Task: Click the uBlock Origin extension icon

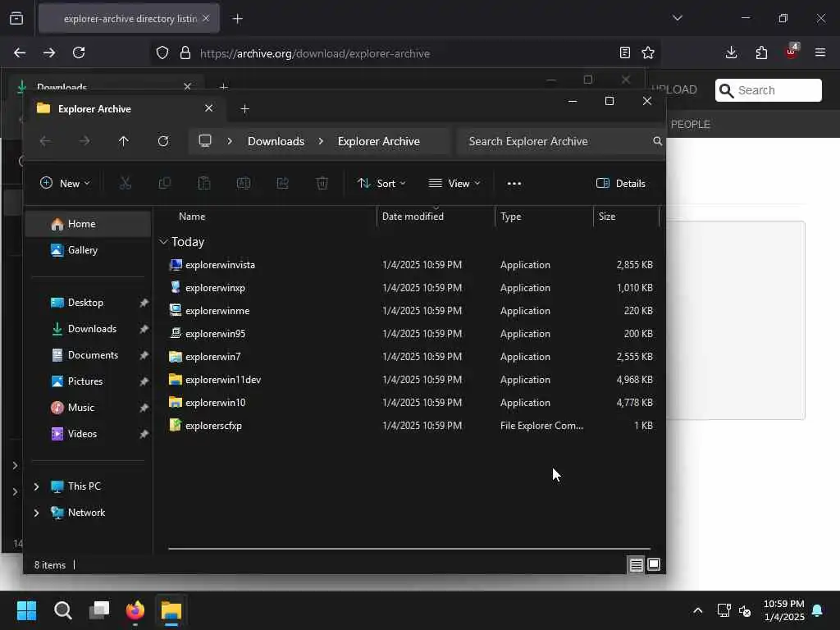Action: (792, 52)
